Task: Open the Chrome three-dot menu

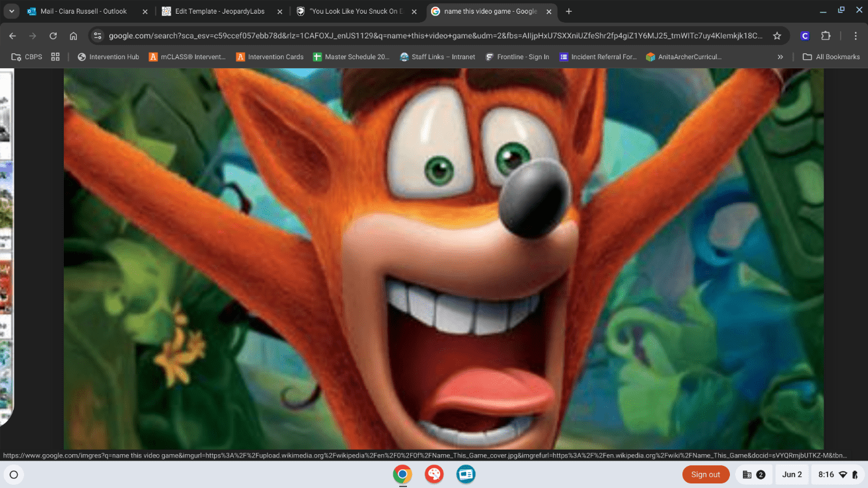Action: [856, 36]
